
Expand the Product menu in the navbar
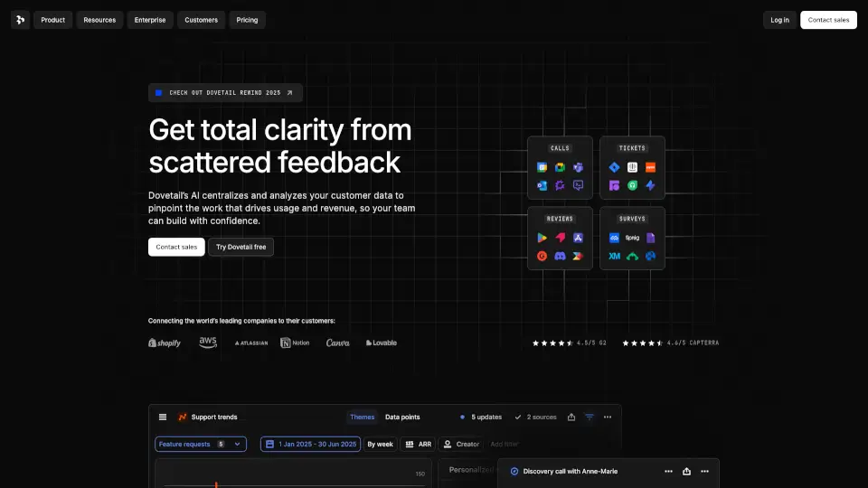tap(52, 20)
